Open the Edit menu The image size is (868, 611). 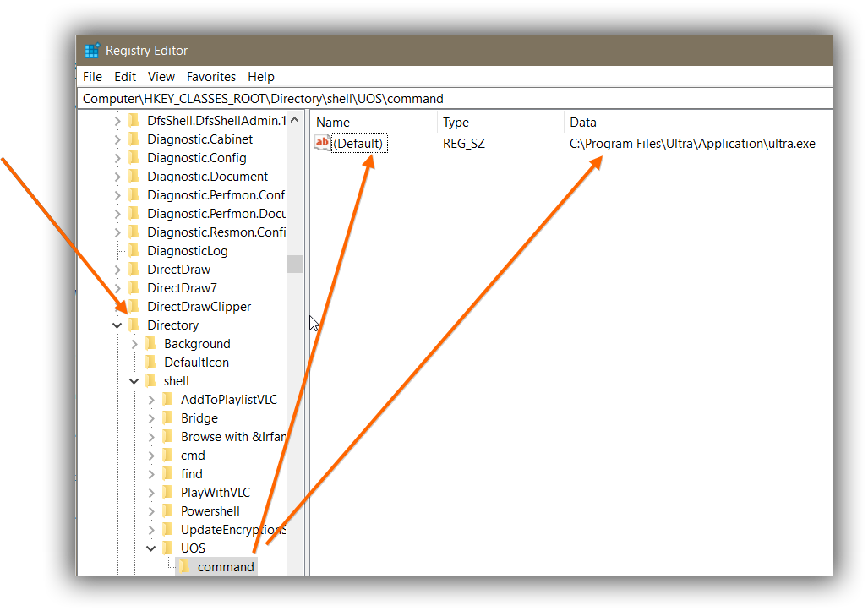(125, 77)
